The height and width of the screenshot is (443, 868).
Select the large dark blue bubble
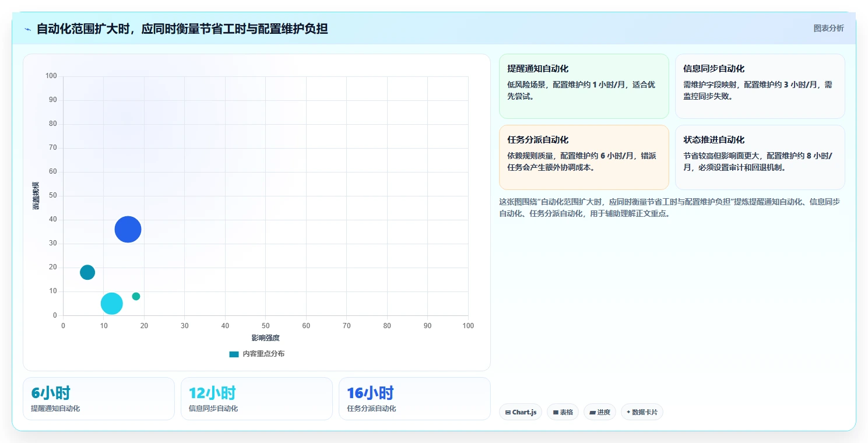pyautogui.click(x=128, y=229)
